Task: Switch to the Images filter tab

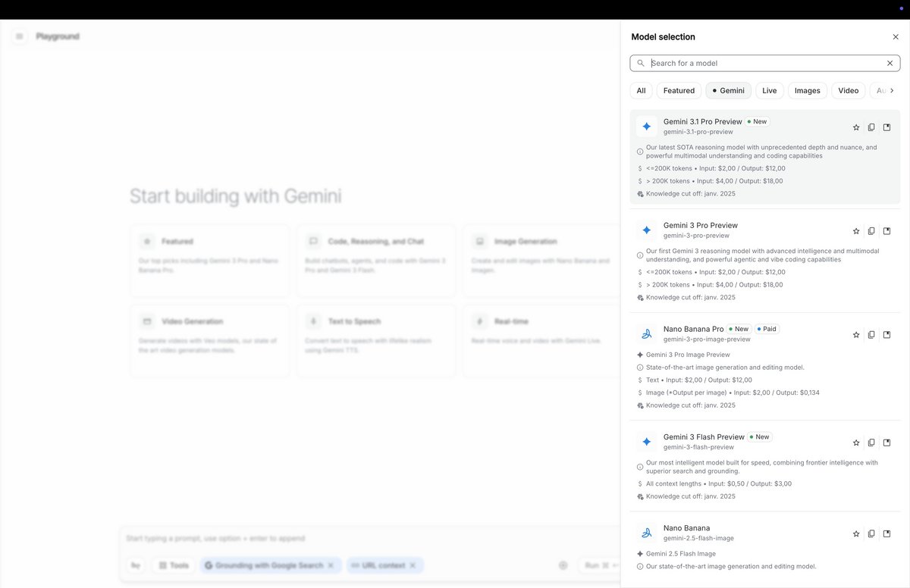Action: [807, 90]
